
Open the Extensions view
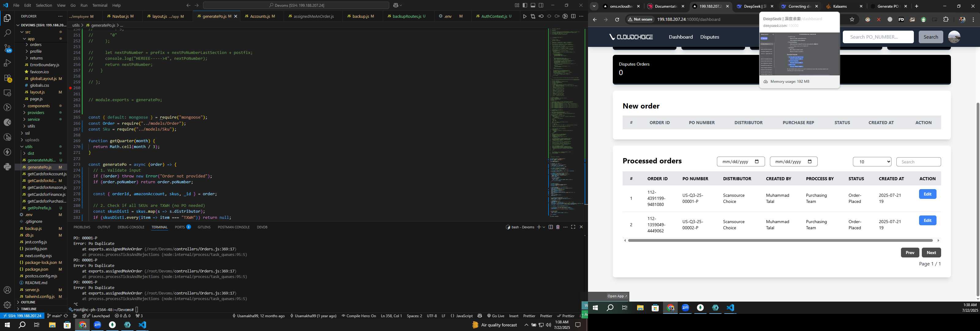tap(7, 78)
